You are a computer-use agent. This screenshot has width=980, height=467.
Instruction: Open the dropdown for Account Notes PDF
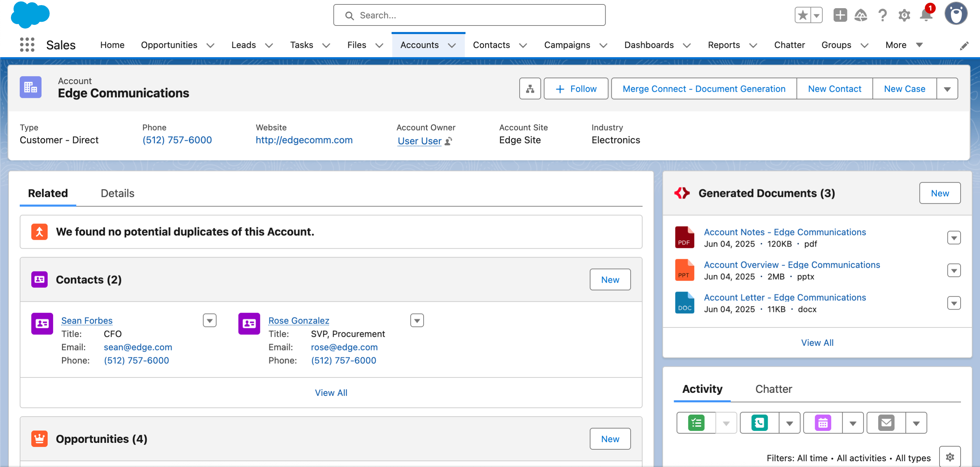tap(953, 238)
